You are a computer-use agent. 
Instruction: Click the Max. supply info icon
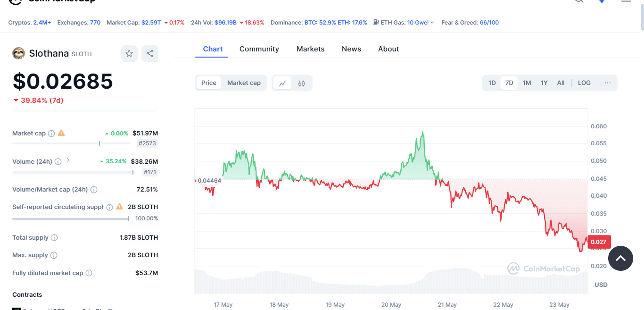54,255
